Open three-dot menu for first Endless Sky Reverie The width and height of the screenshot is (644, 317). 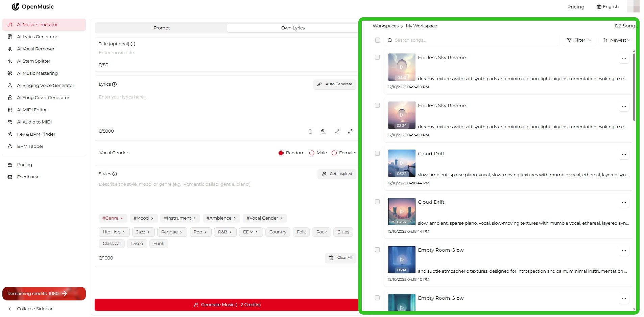click(624, 58)
